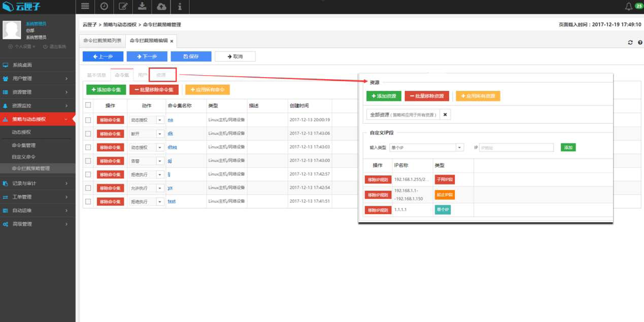Viewport: 644px width, 322px height.
Task: Close the 命令拦截策略编辑 tab
Action: point(172,41)
